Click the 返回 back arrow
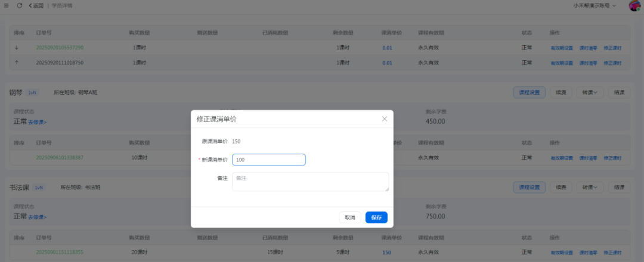The height and width of the screenshot is (262, 644). click(x=36, y=5)
